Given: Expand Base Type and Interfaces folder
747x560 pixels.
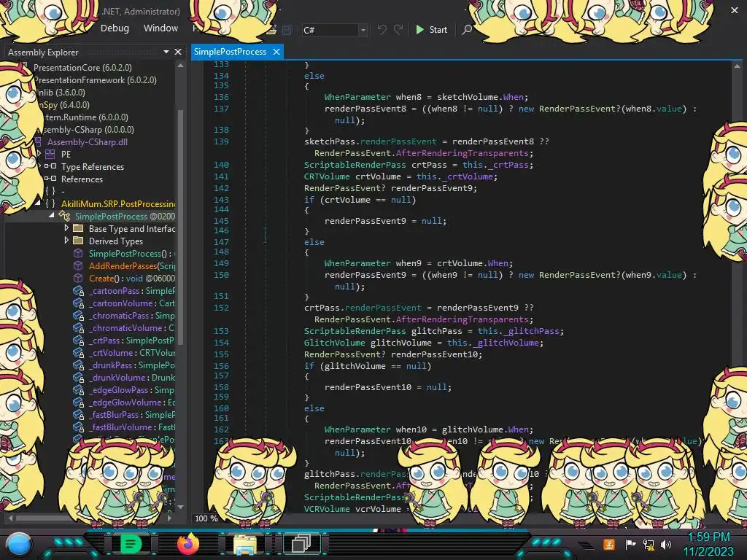Looking at the screenshot, I should click(x=66, y=228).
